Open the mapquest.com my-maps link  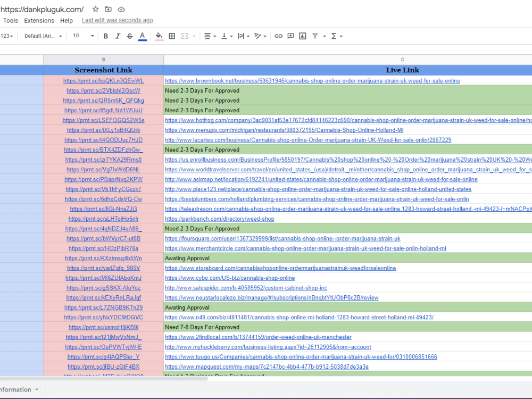(x=267, y=367)
